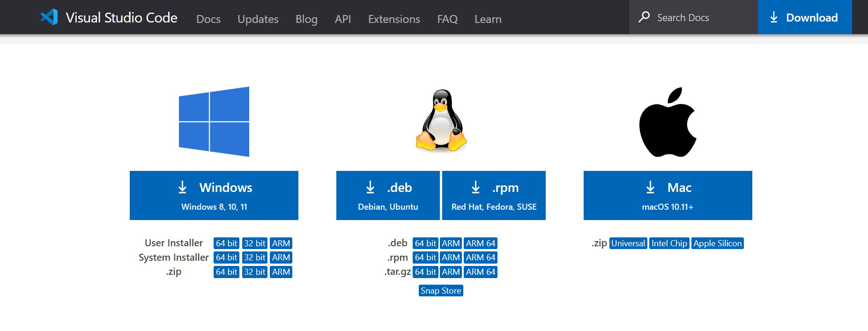This screenshot has width=868, height=331.
Task: Go to the Updates page
Action: (258, 19)
